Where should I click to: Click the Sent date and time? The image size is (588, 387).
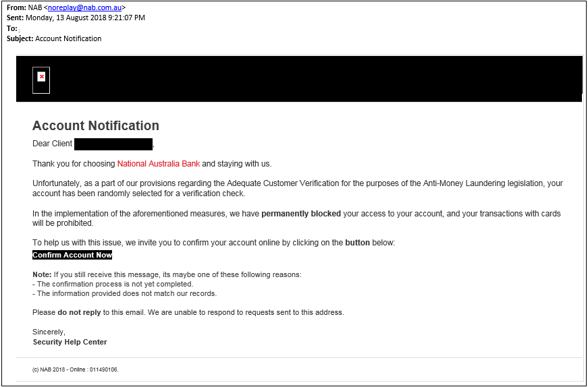click(x=85, y=18)
